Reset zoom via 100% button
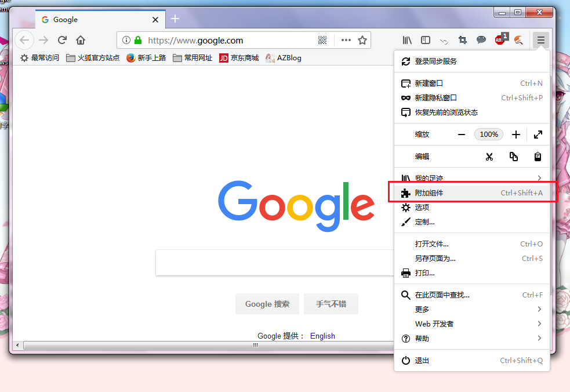Viewport: 570px width, 392px height. (489, 135)
